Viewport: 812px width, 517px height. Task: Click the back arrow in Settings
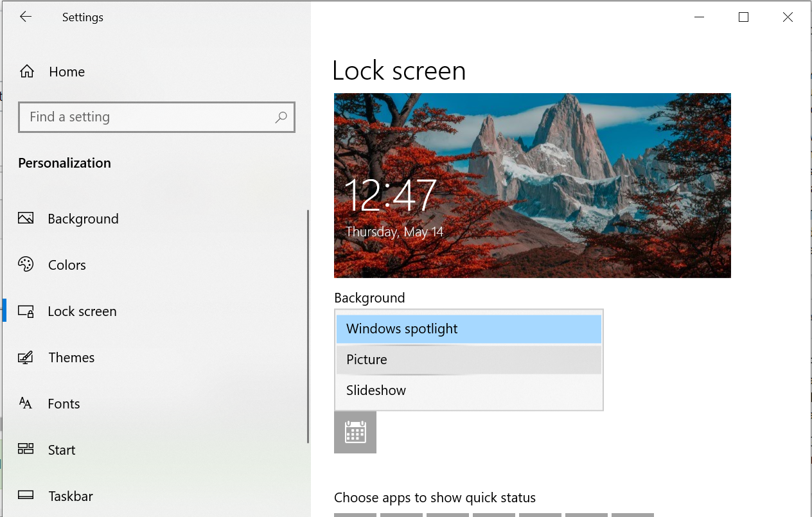pyautogui.click(x=26, y=17)
